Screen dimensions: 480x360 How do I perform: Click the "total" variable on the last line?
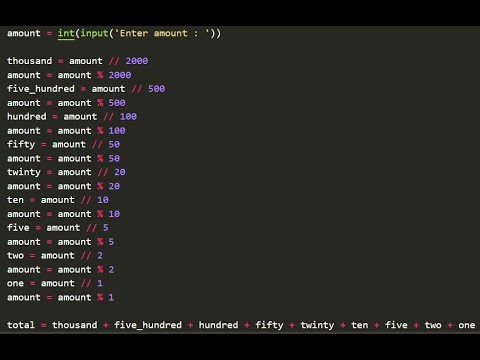pyautogui.click(x=21, y=325)
